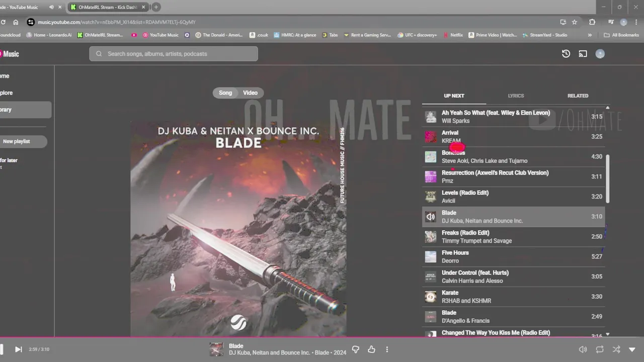The image size is (644, 362).
Task: Toggle shuffle mode
Action: 616,349
